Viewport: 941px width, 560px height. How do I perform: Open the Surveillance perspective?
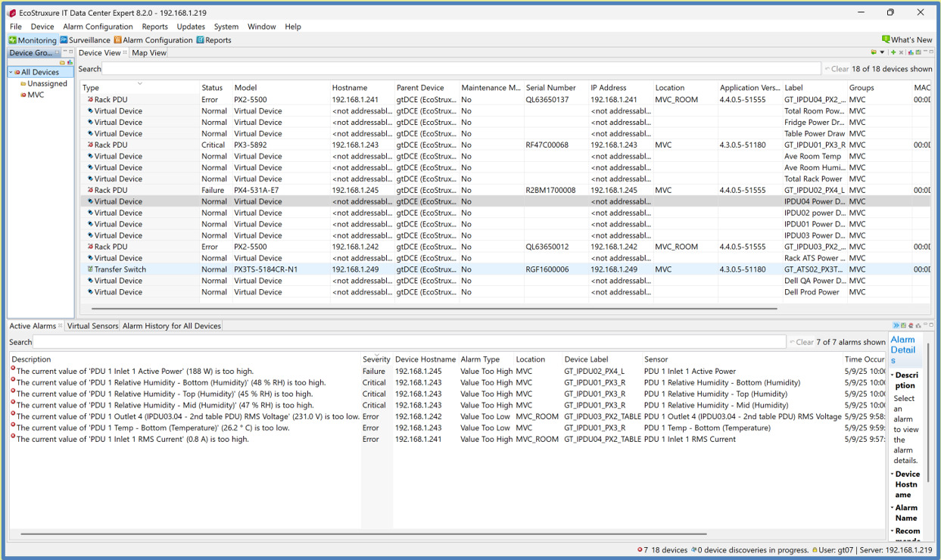click(x=86, y=40)
